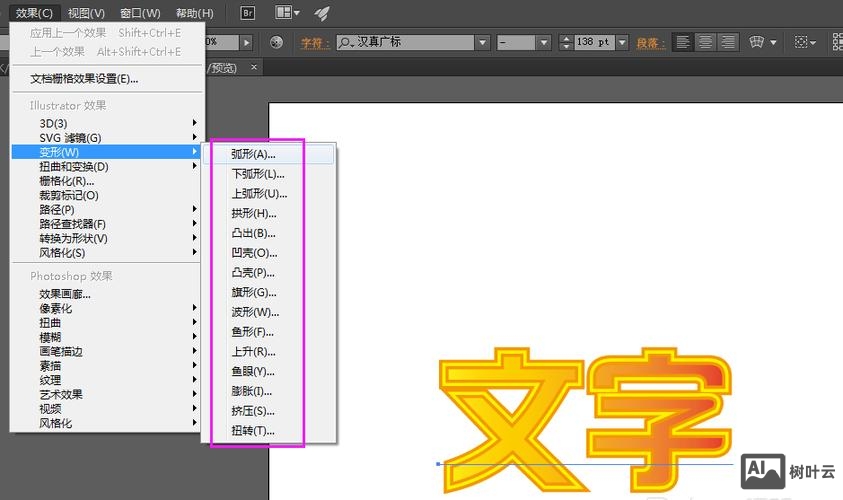This screenshot has width=843, height=500.
Task: Open the font style dropdown
Action: click(x=544, y=43)
